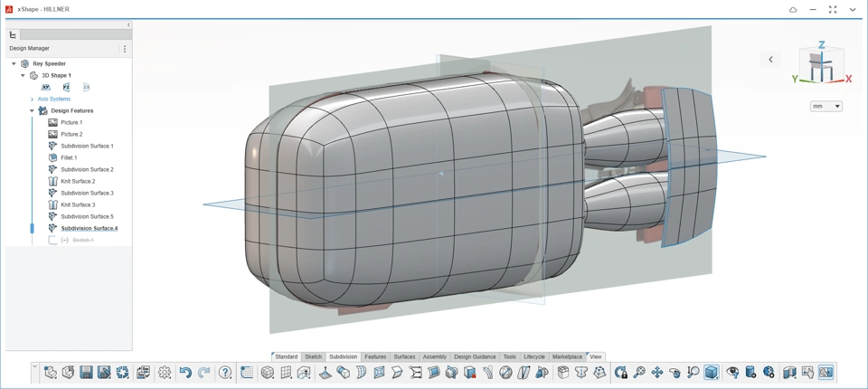Viewport: 868px width, 389px height.
Task: Switch to the Design Guidance tab
Action: coord(475,356)
